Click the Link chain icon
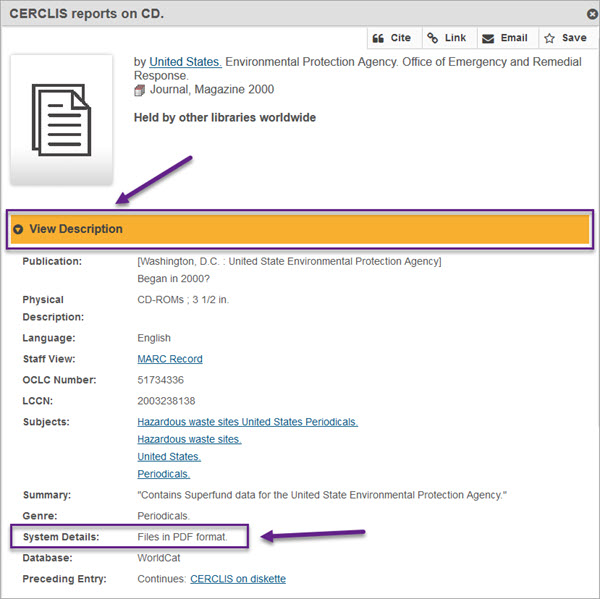600x599 pixels. tap(432, 38)
